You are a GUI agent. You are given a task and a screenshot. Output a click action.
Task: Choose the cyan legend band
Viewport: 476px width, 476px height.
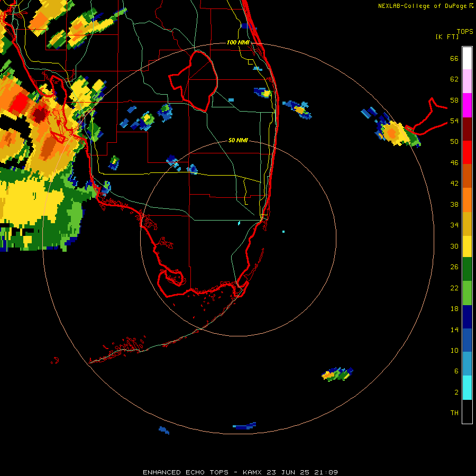point(467,388)
